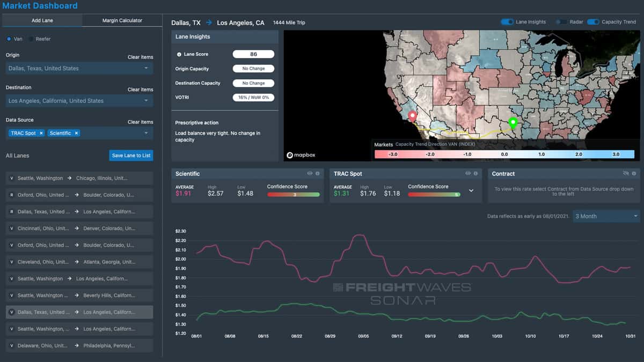Screen dimensions: 644x362
Task: Click the info icon beside Lane Score
Action: [179, 55]
